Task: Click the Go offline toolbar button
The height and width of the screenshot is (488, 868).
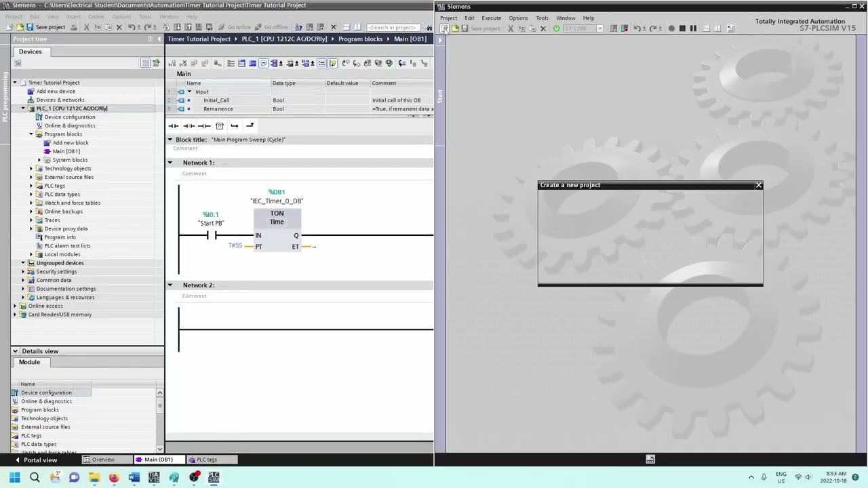Action: pos(271,27)
